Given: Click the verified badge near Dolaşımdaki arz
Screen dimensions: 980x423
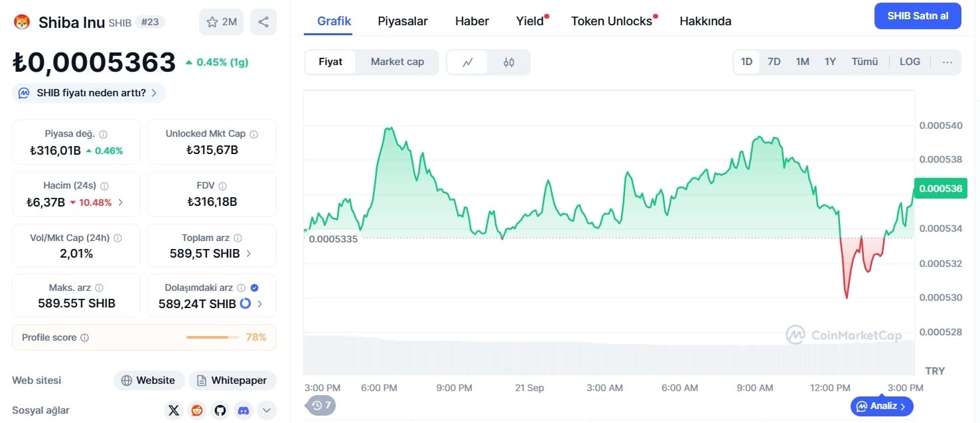Looking at the screenshot, I should 255,288.
